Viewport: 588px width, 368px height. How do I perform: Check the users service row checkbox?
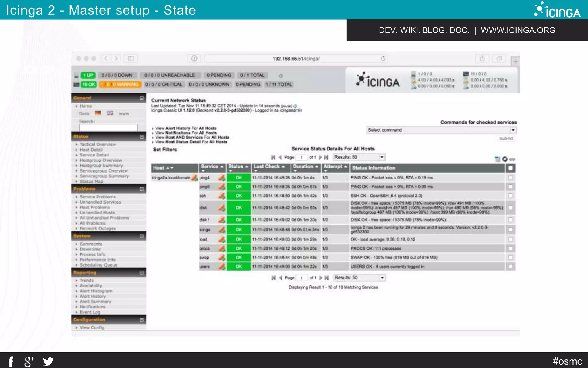point(510,267)
